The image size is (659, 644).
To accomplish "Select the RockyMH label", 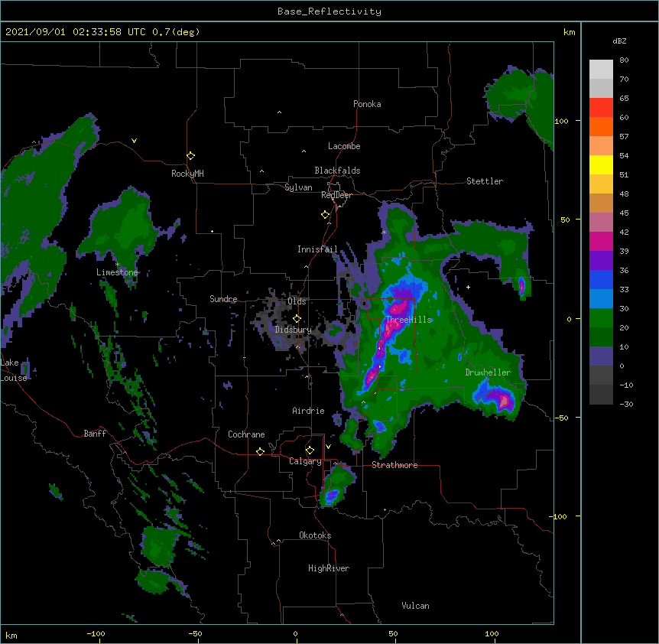I will [187, 174].
